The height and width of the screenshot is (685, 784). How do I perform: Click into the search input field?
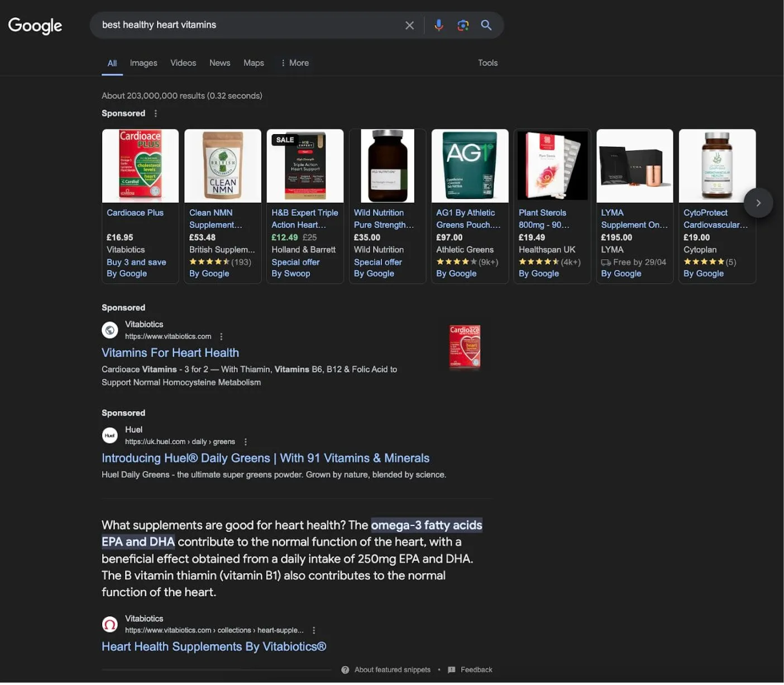pyautogui.click(x=246, y=25)
